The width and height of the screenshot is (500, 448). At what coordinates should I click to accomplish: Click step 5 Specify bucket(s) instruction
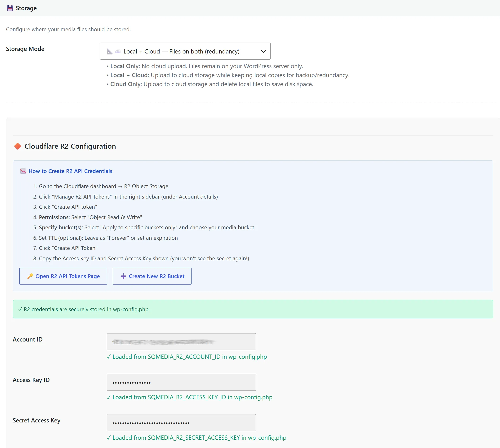tap(143, 227)
